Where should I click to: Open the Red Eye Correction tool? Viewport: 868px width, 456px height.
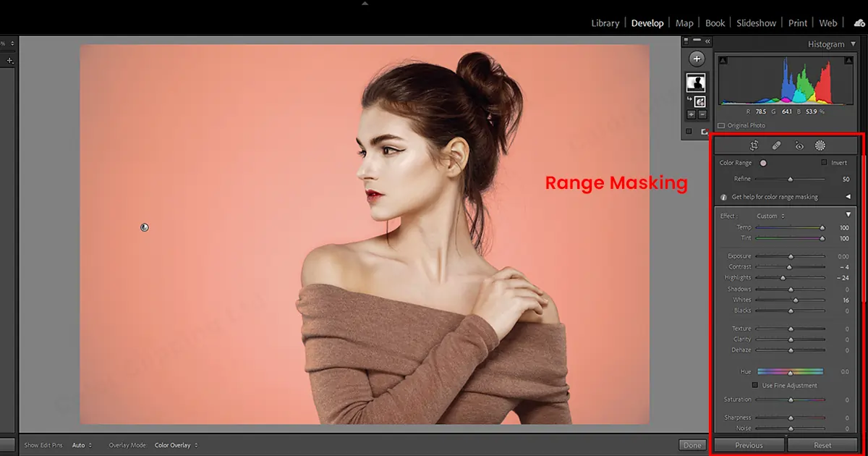click(x=798, y=145)
